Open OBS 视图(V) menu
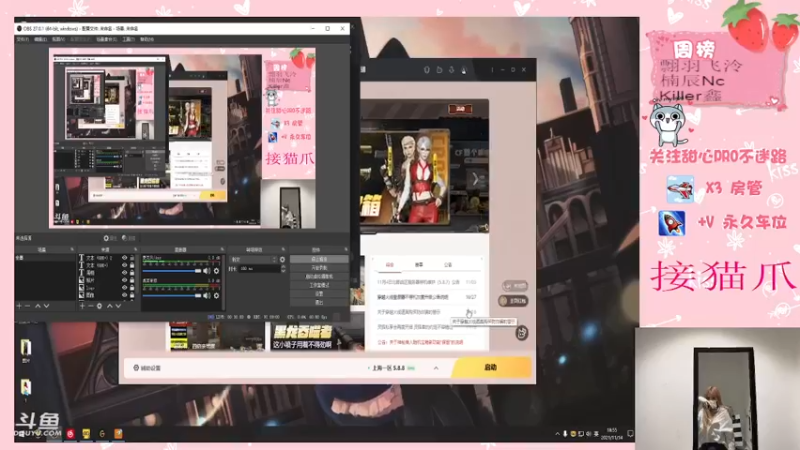Screen dimensions: 800x450 [x=58, y=39]
